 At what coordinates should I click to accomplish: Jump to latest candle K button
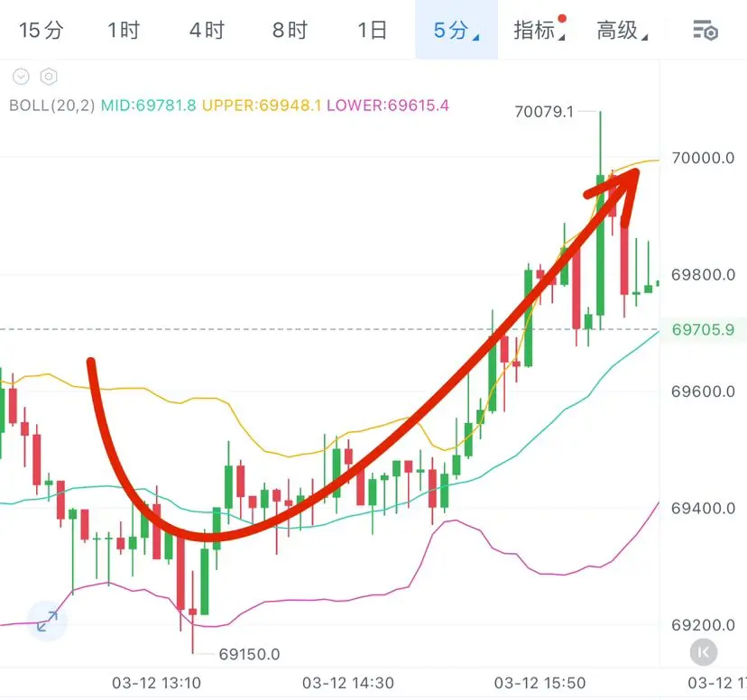click(704, 652)
